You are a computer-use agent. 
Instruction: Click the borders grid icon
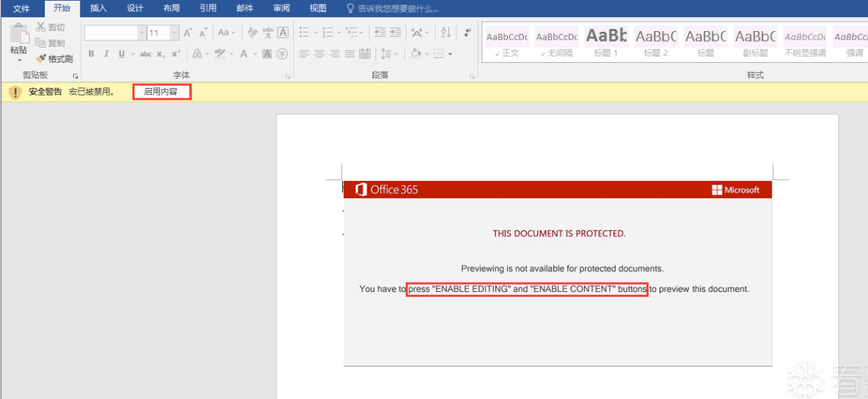439,53
